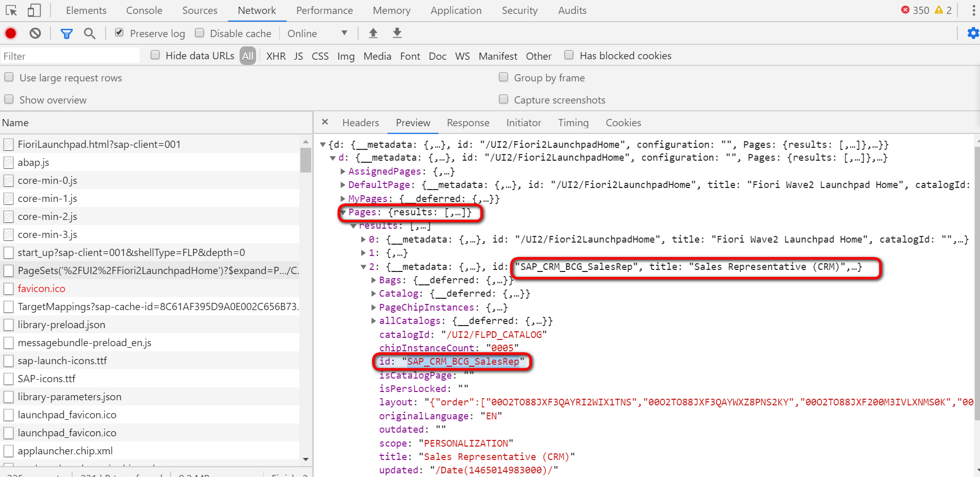
Task: Enable Use large request rows
Action: (x=9, y=77)
